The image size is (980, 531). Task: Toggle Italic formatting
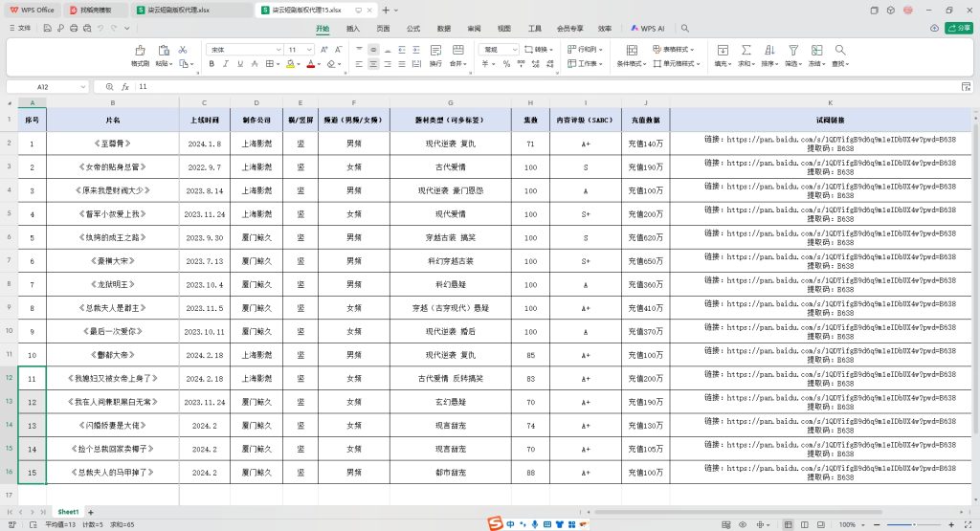226,64
